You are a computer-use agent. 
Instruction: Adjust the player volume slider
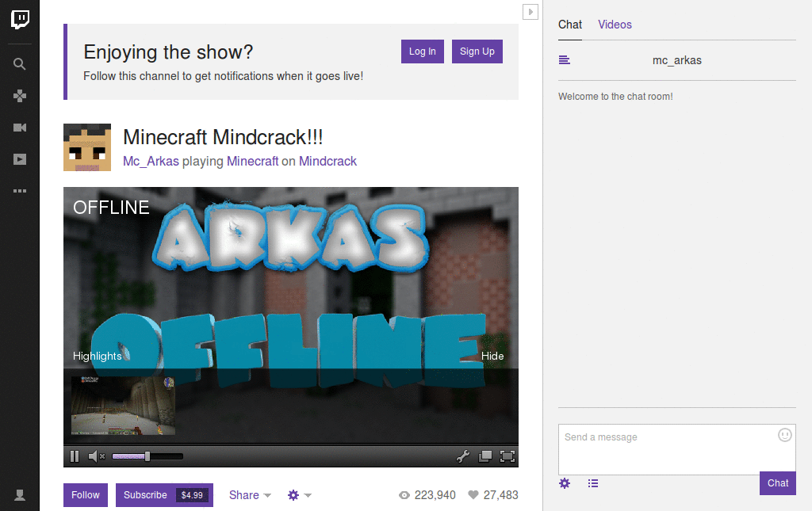pyautogui.click(x=147, y=456)
